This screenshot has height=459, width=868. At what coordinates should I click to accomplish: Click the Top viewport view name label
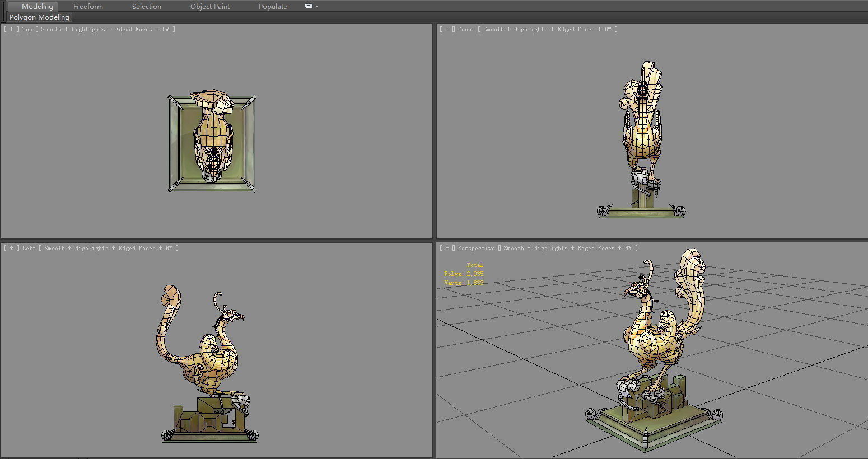[27, 29]
